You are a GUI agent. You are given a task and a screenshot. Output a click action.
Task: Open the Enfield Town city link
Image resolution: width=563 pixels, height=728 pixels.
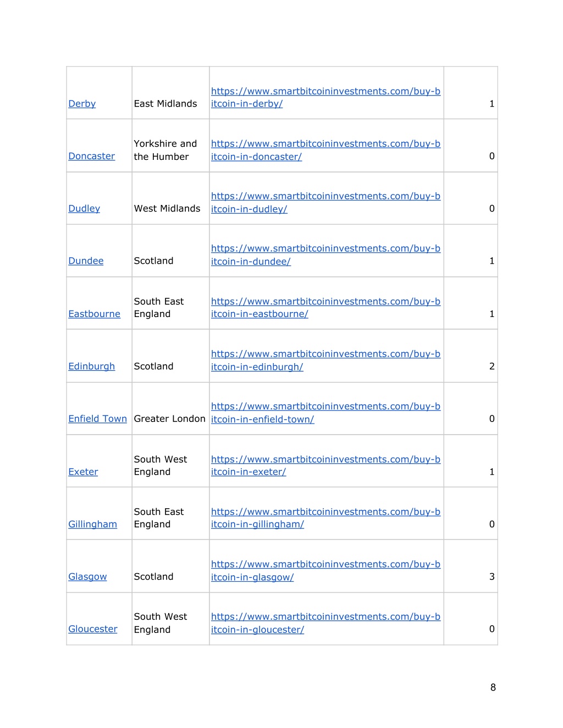click(x=97, y=419)
